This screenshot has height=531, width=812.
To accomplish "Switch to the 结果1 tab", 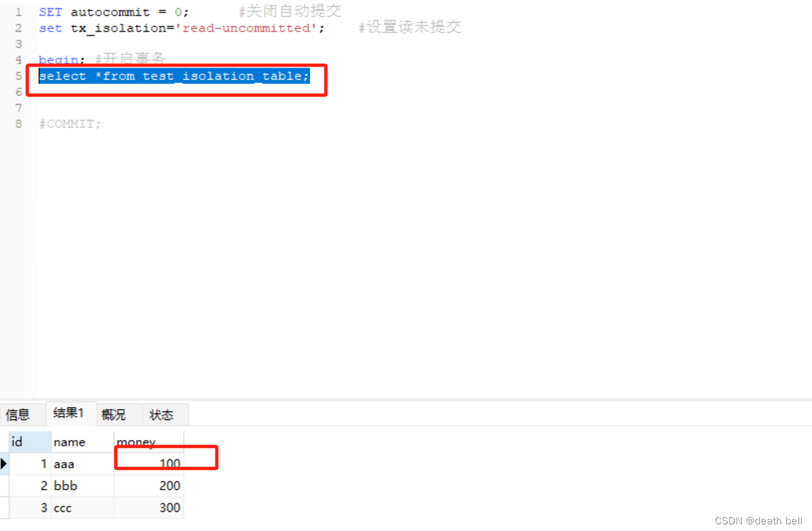I will click(69, 413).
